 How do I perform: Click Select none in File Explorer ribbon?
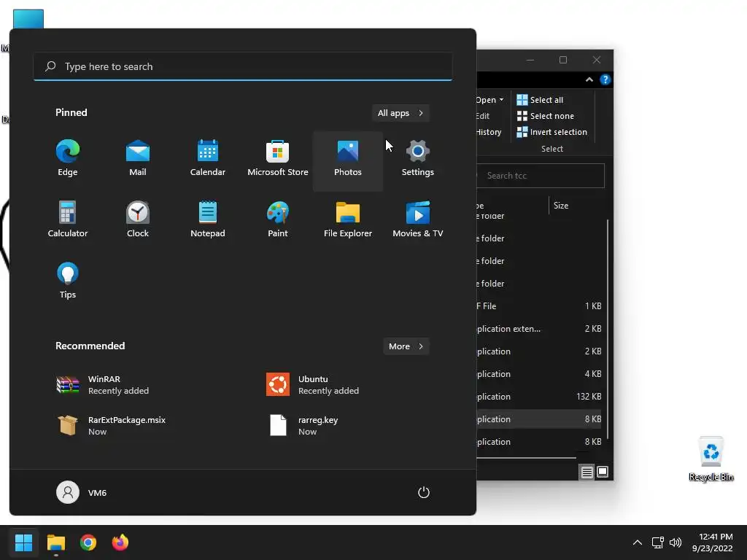click(545, 116)
